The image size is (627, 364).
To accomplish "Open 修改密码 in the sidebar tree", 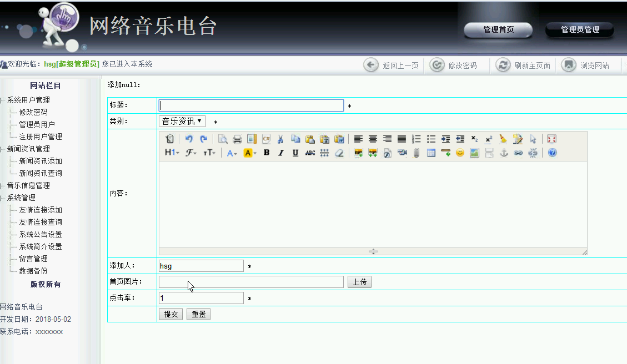I will (x=33, y=112).
